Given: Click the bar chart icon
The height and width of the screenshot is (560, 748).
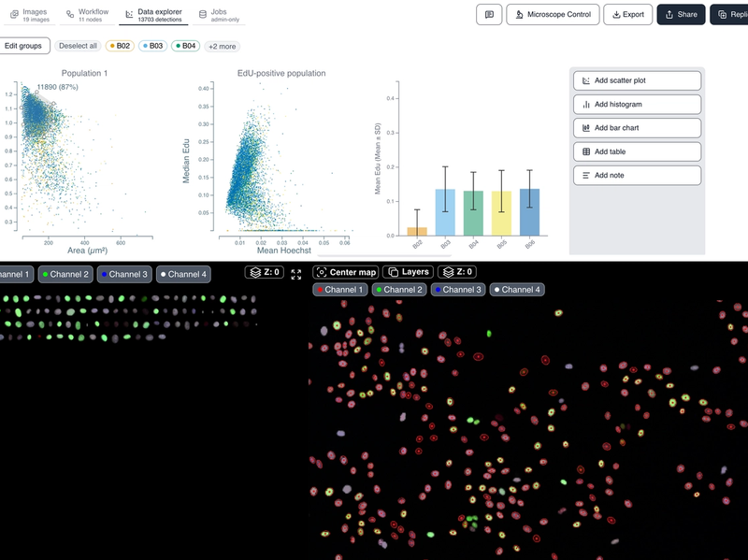Looking at the screenshot, I should [x=586, y=128].
